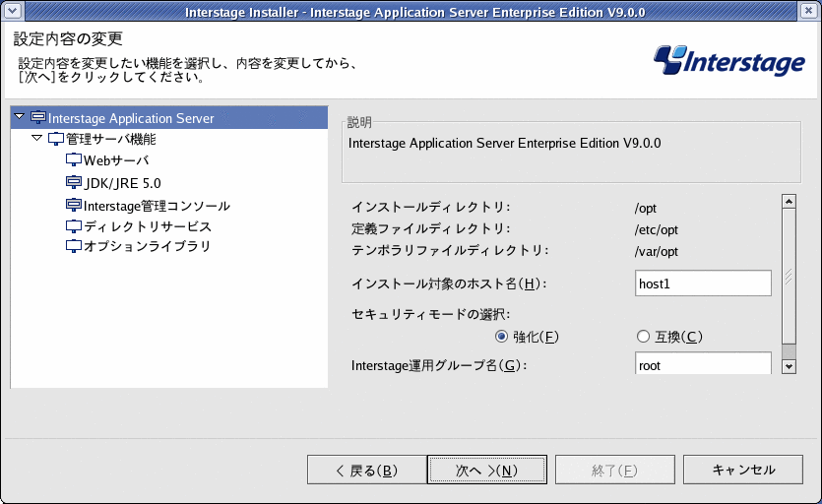The image size is (822, 504).
Task: Click the Interstage管理コンソール component icon
Action: click(74, 205)
